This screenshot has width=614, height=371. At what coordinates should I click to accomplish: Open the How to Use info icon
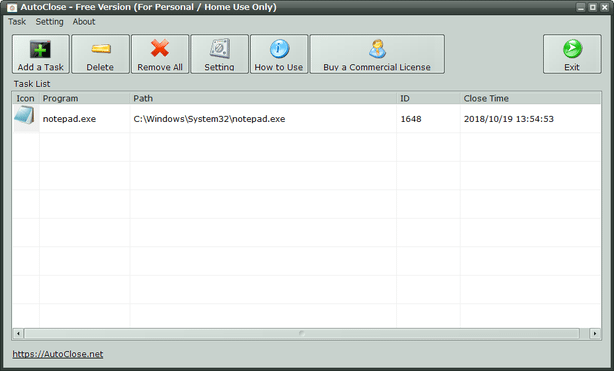pos(279,49)
